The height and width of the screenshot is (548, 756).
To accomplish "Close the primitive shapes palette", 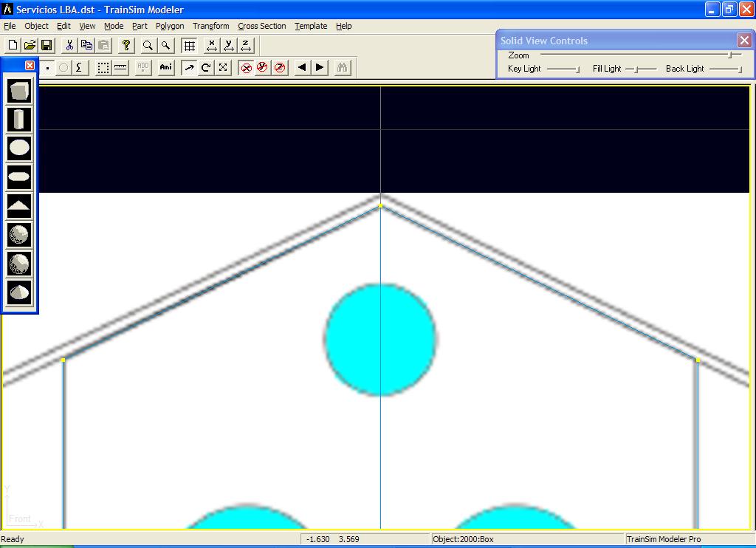I will 30,66.
